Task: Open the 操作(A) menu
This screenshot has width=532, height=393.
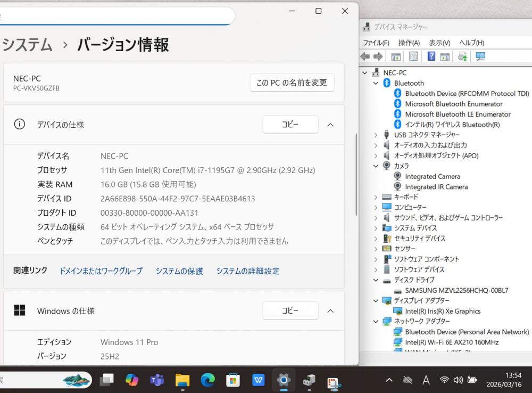Action: pos(409,43)
